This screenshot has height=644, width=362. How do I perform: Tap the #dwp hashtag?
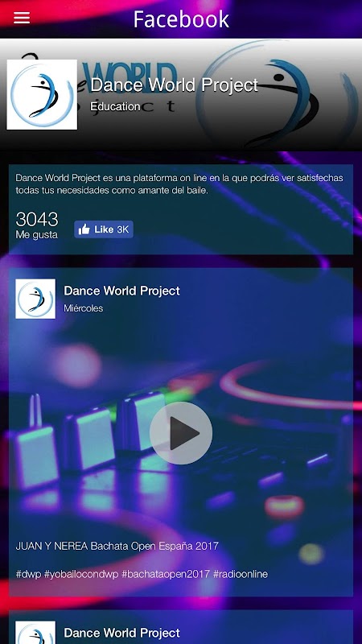[x=29, y=574]
